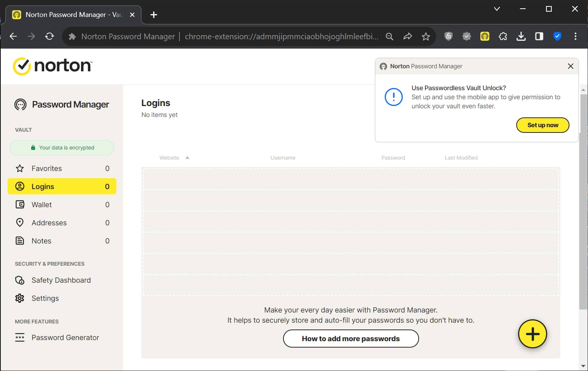Open the gray checkmark badge extension icon
The width and height of the screenshot is (588, 371).
pyautogui.click(x=467, y=36)
